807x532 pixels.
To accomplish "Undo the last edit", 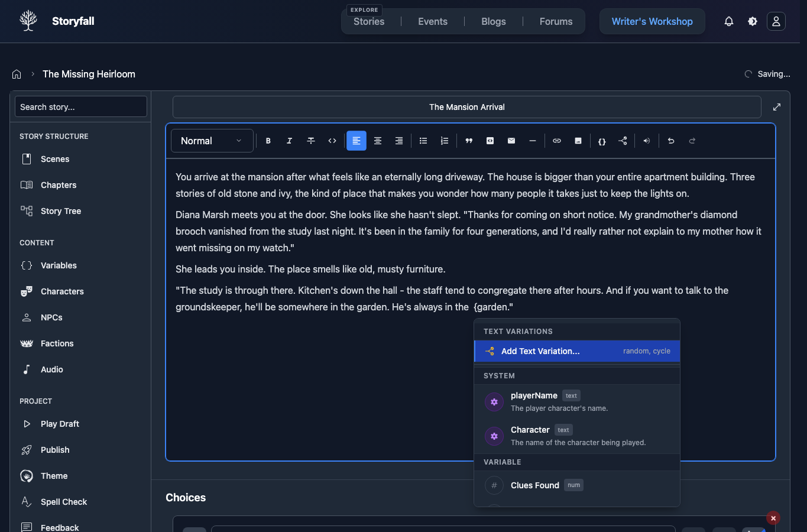I will (670, 141).
